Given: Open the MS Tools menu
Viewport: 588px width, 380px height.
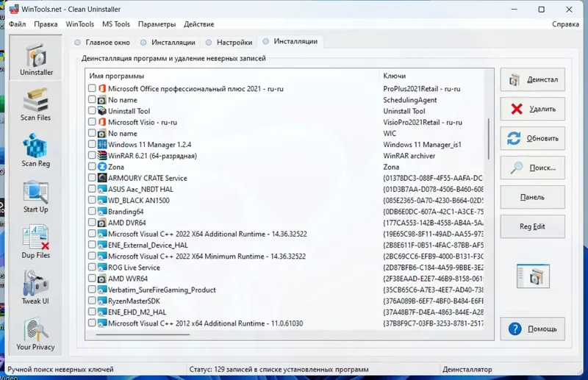Looking at the screenshot, I should coord(116,24).
